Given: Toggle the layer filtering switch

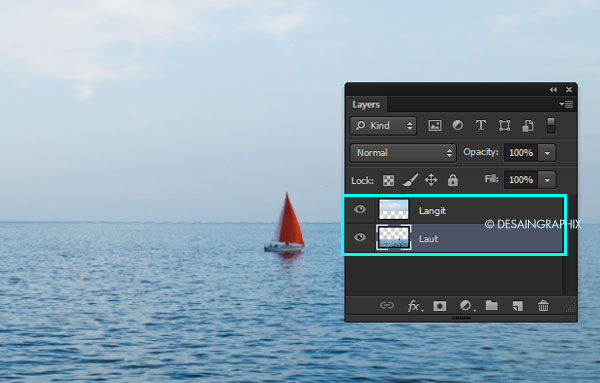Looking at the screenshot, I should (x=551, y=125).
